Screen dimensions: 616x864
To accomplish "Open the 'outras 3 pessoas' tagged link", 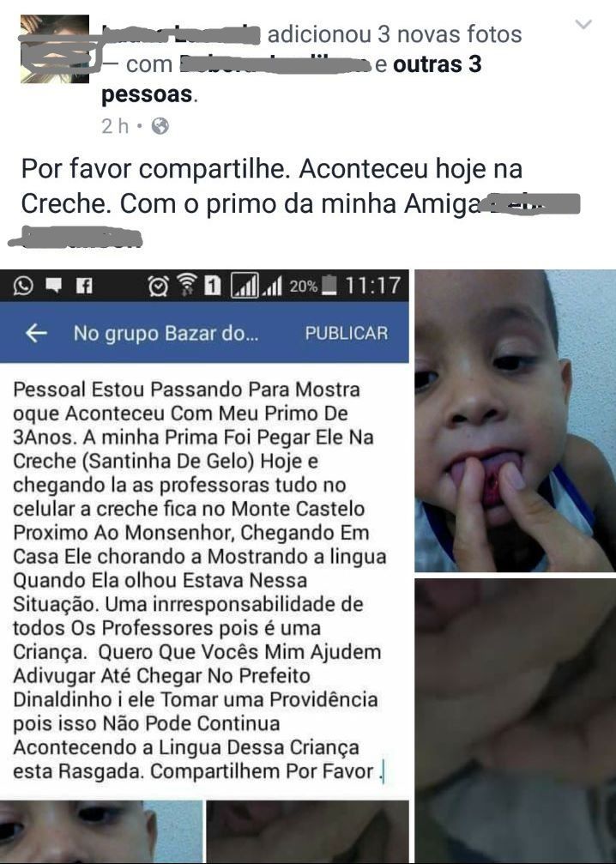I will (x=292, y=79).
